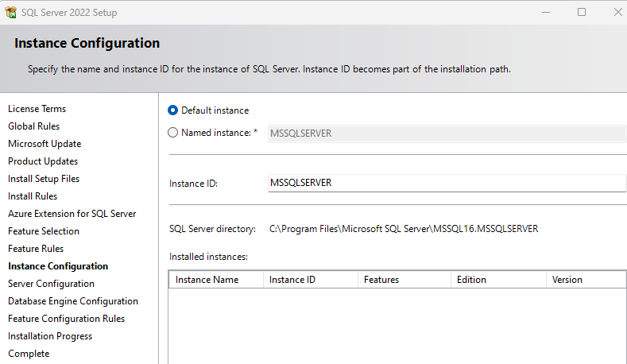Click the Version column header

click(586, 280)
